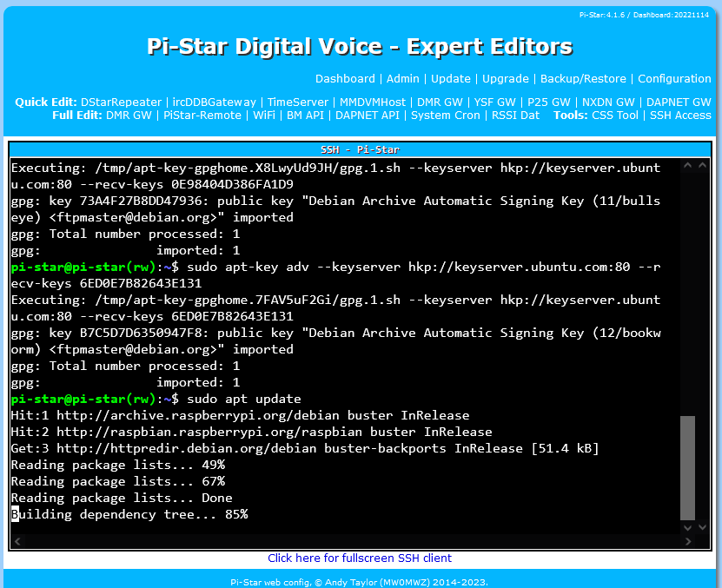
Task: Click horizontal scroll-left arrow
Action: (x=17, y=541)
